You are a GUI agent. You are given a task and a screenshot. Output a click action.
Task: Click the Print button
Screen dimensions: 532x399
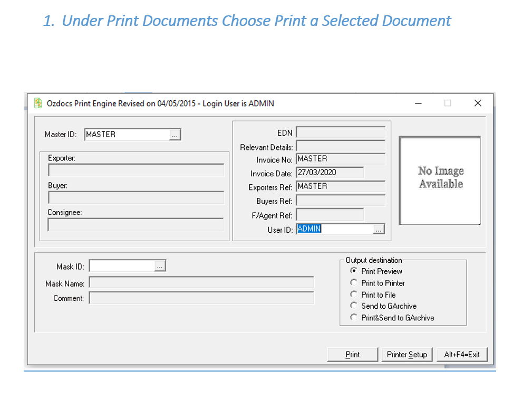point(353,355)
